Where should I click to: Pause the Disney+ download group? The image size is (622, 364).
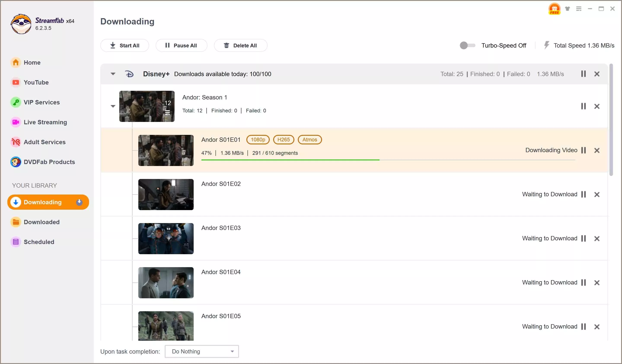(583, 74)
